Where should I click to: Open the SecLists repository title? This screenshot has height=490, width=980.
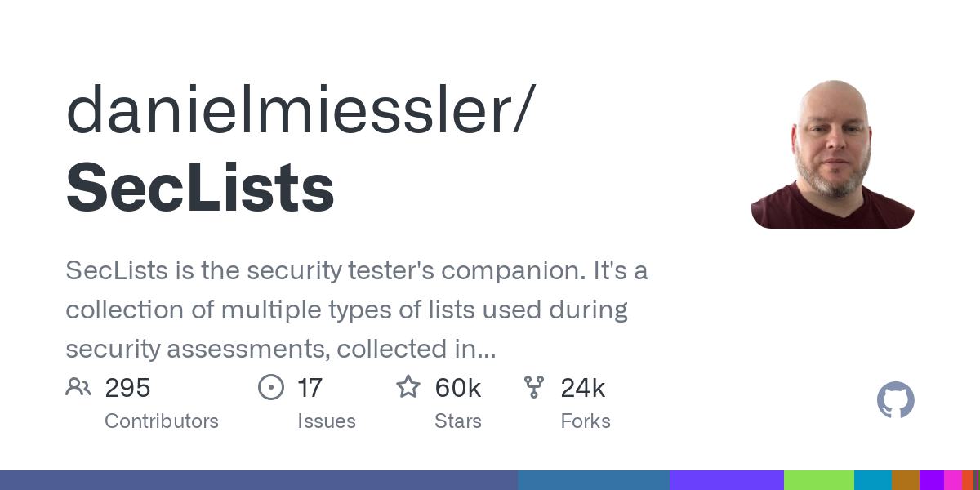pyautogui.click(x=200, y=188)
